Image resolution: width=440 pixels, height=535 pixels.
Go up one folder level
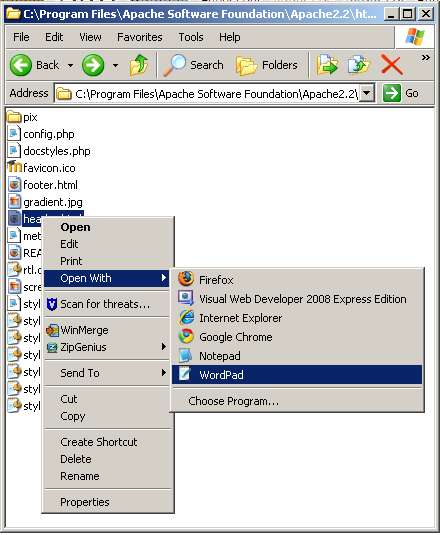pos(139,65)
